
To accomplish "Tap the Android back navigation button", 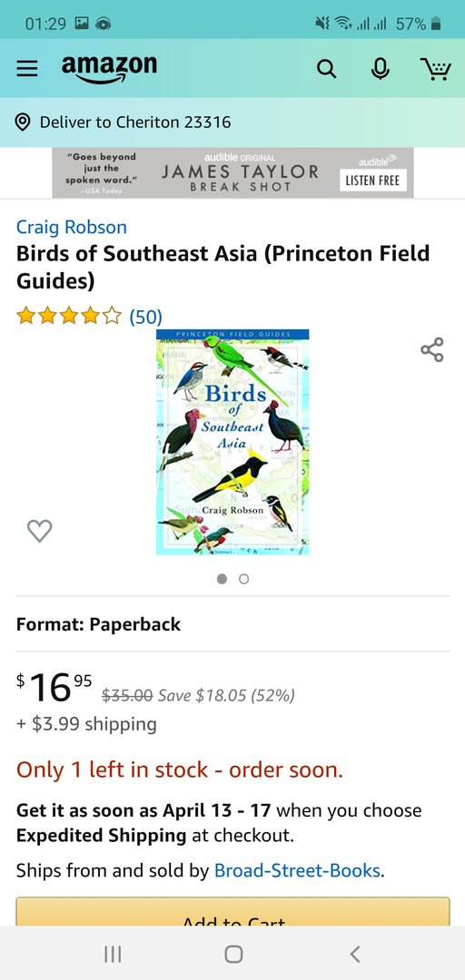I will 355,954.
